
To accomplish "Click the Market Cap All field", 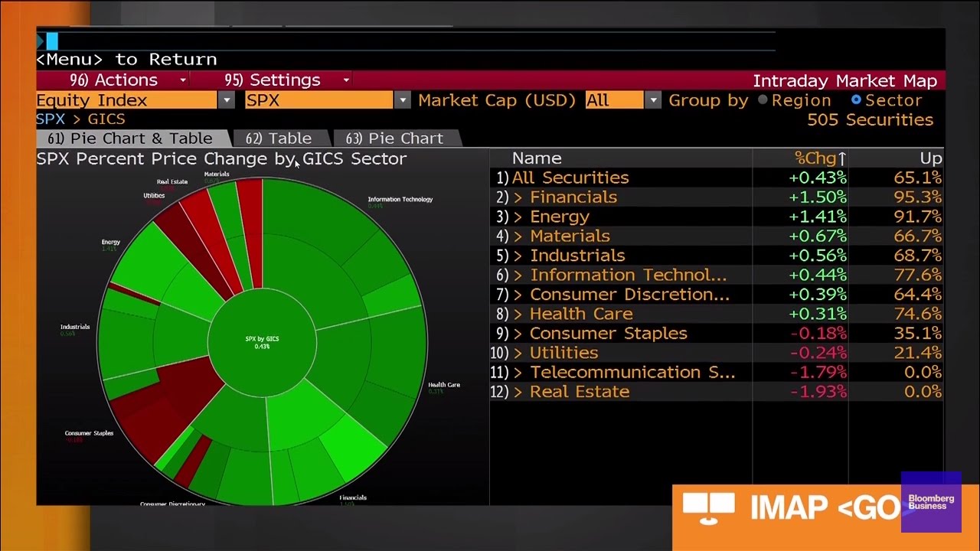I will [614, 100].
